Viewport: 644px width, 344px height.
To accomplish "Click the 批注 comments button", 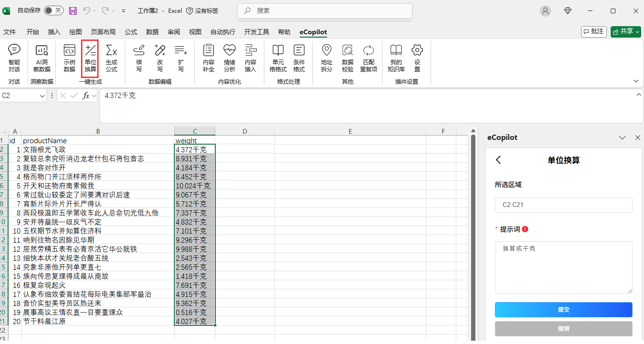I will (x=594, y=31).
